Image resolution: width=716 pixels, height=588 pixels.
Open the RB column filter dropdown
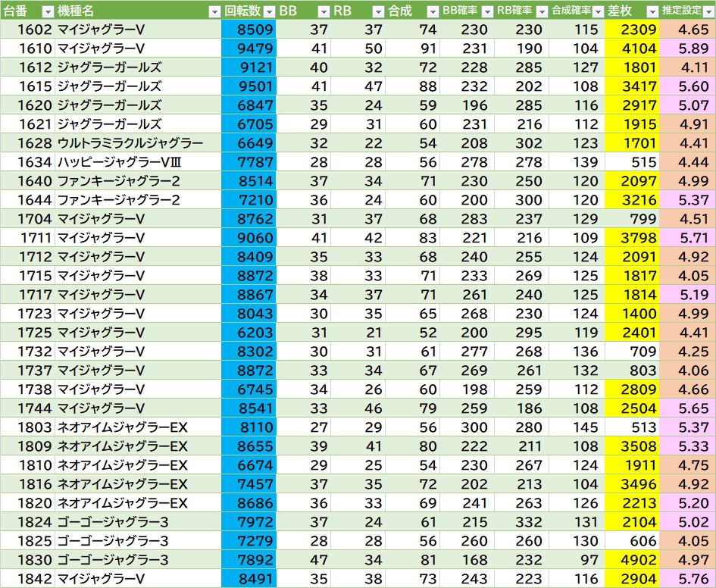click(x=378, y=11)
